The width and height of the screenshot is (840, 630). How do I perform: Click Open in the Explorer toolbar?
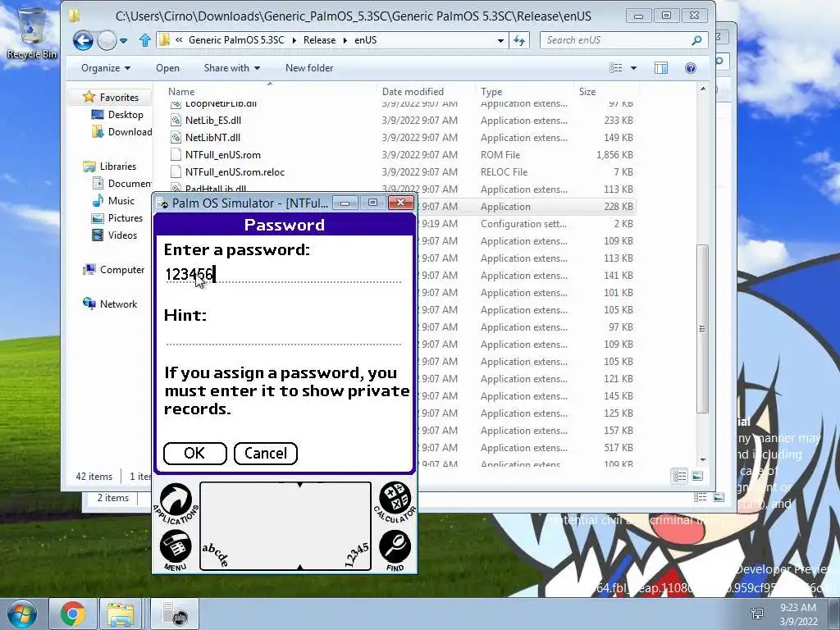(x=167, y=68)
